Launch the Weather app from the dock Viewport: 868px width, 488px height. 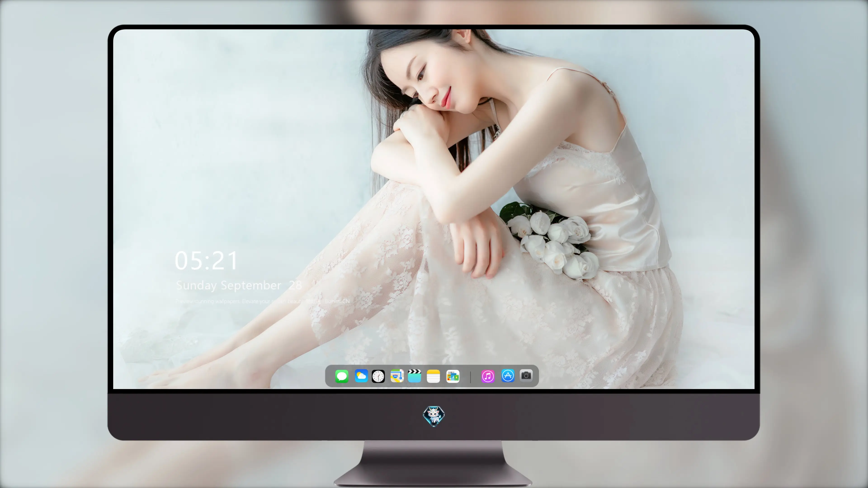pos(361,376)
